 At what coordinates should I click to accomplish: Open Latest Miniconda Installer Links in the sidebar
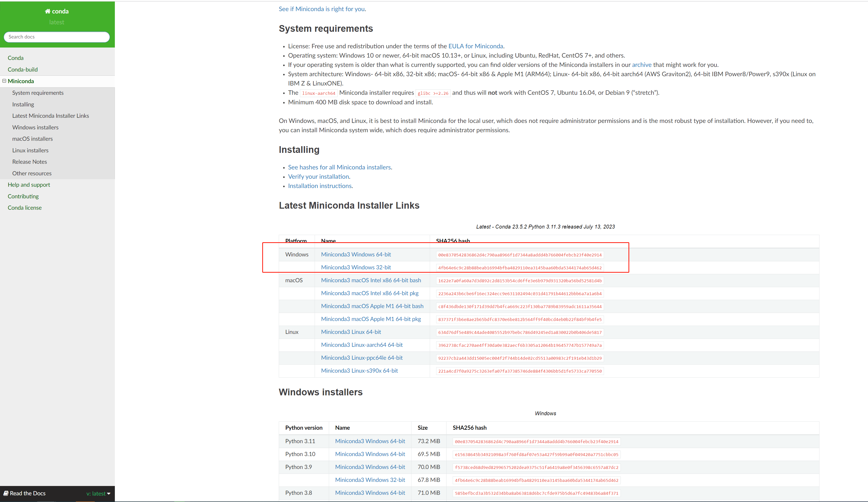(x=51, y=116)
